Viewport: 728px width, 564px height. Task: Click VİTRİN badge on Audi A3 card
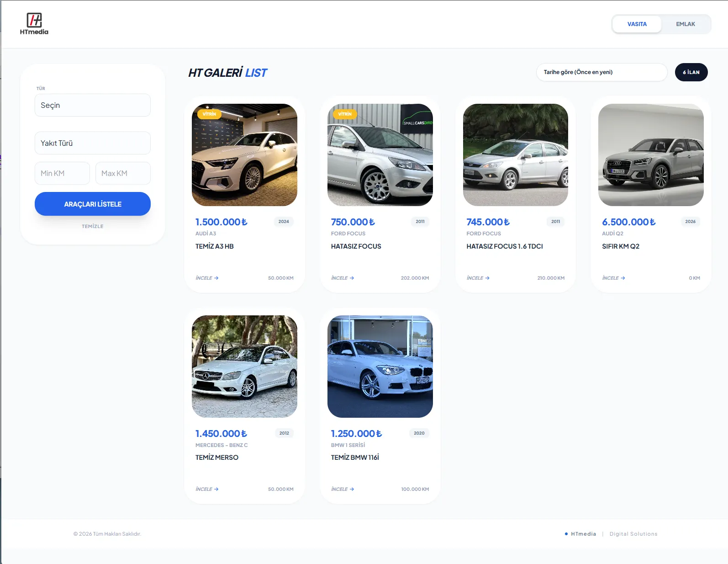coord(209,114)
